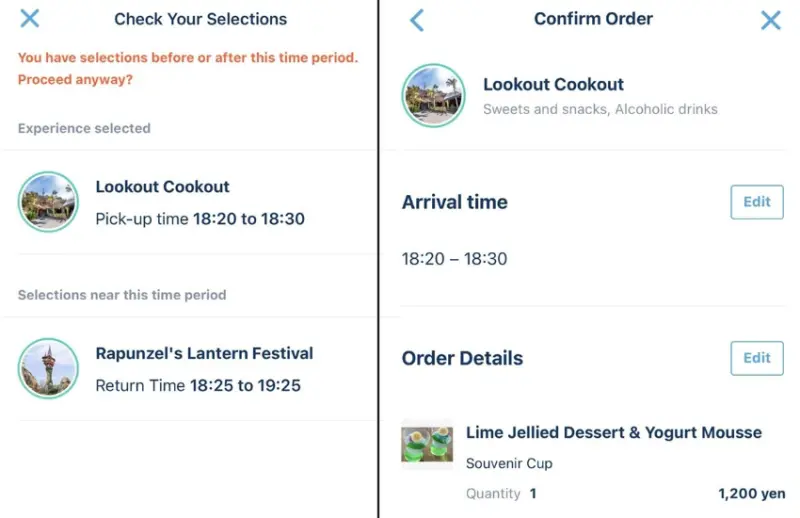Tap the Pick-up time 18:20 to 18:30 text
This screenshot has width=800, height=518.
tap(200, 219)
